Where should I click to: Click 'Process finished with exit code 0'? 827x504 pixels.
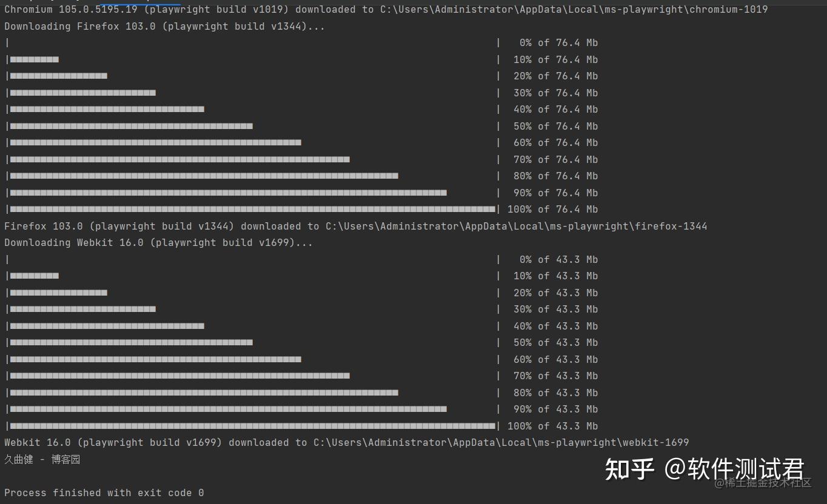[x=104, y=493]
